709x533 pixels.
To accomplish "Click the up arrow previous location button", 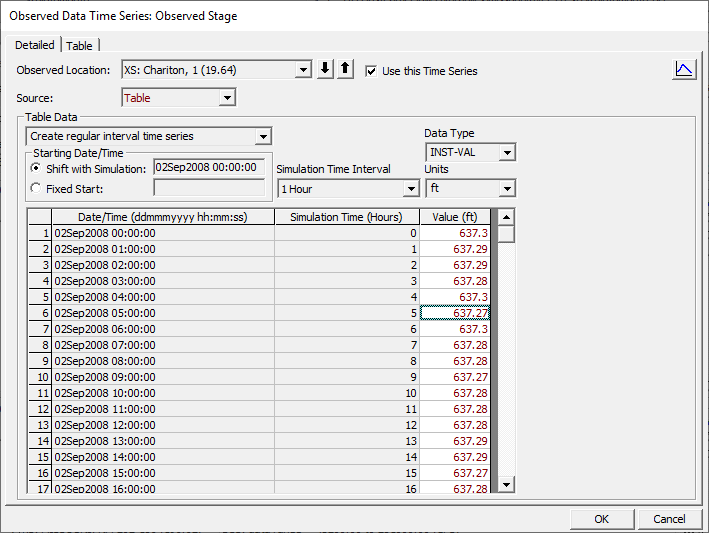I will pos(344,70).
